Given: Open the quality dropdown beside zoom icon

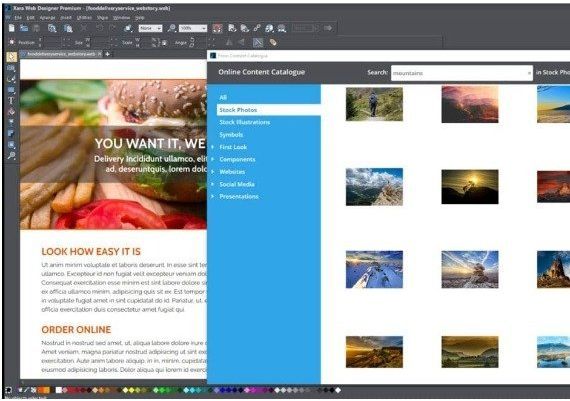Looking at the screenshot, I should point(159,28).
